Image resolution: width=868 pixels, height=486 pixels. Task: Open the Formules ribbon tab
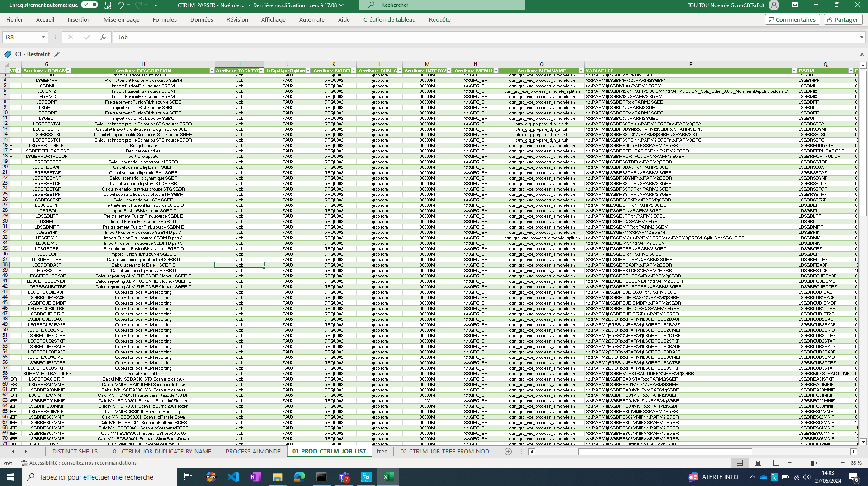click(165, 19)
